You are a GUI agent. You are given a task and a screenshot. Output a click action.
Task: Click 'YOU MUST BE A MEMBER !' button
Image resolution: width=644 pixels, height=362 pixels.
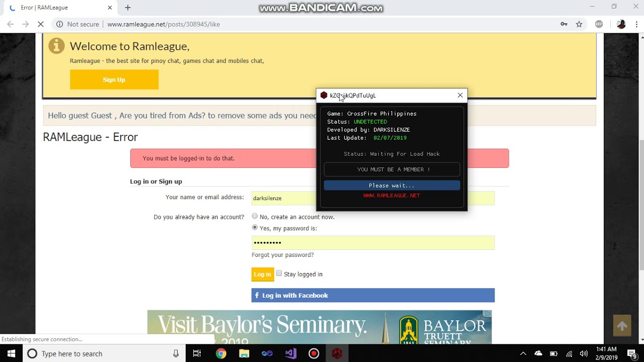pyautogui.click(x=392, y=169)
